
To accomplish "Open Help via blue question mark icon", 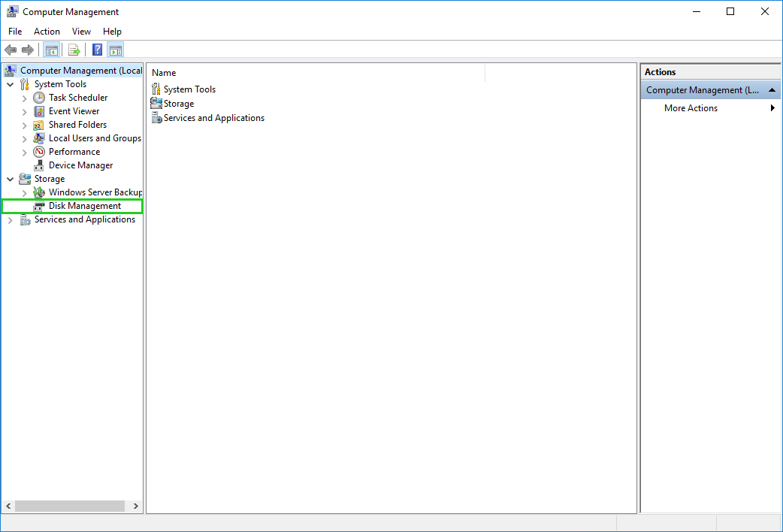I will tap(97, 50).
